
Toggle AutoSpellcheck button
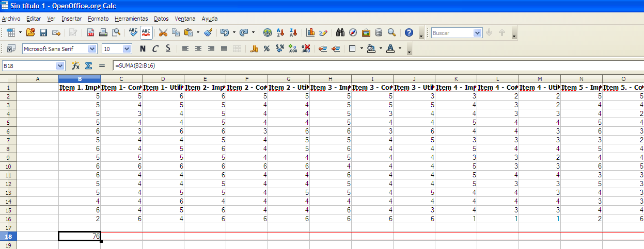click(x=146, y=32)
